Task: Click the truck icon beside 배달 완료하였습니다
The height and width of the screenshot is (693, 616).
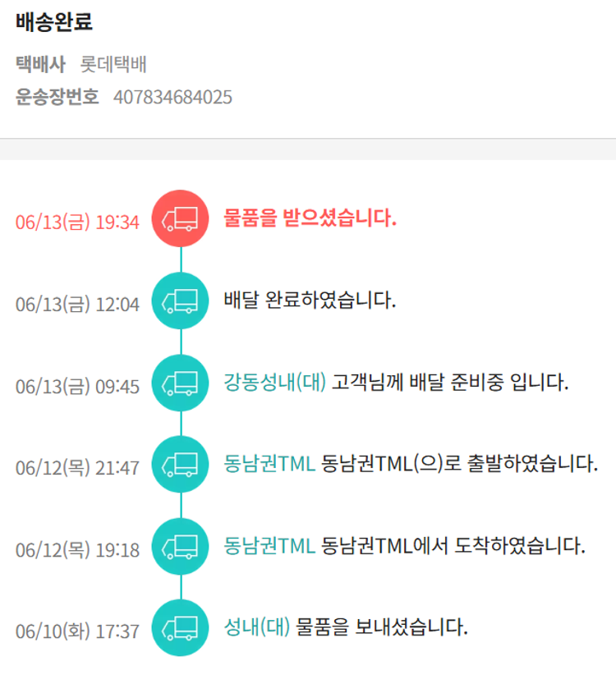Action: [x=181, y=301]
